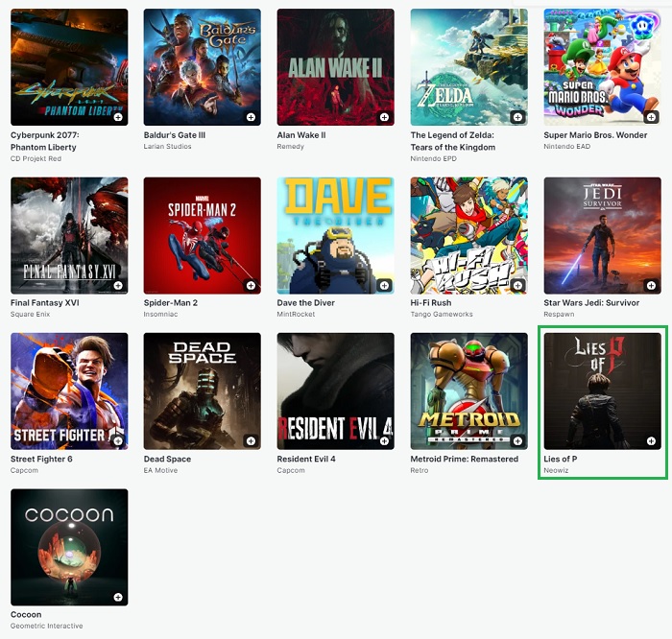672x639 pixels.
Task: Open the Cocoon title link
Action: click(x=26, y=614)
